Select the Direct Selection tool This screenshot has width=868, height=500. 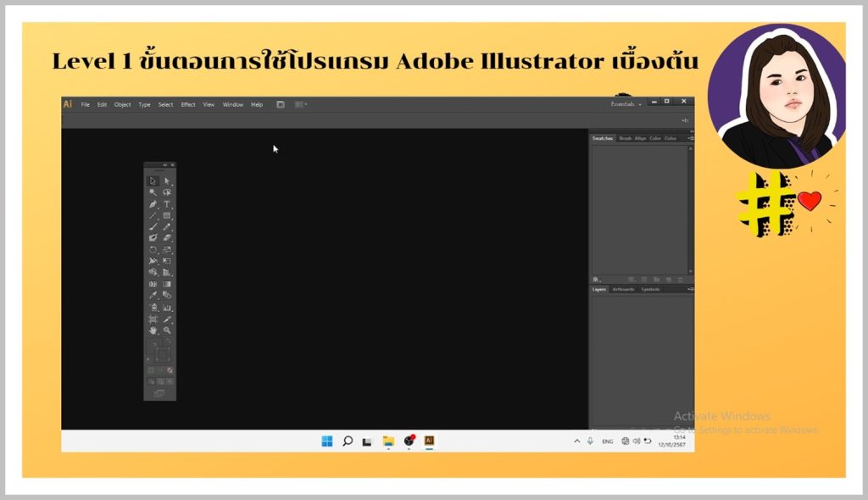pos(167,181)
